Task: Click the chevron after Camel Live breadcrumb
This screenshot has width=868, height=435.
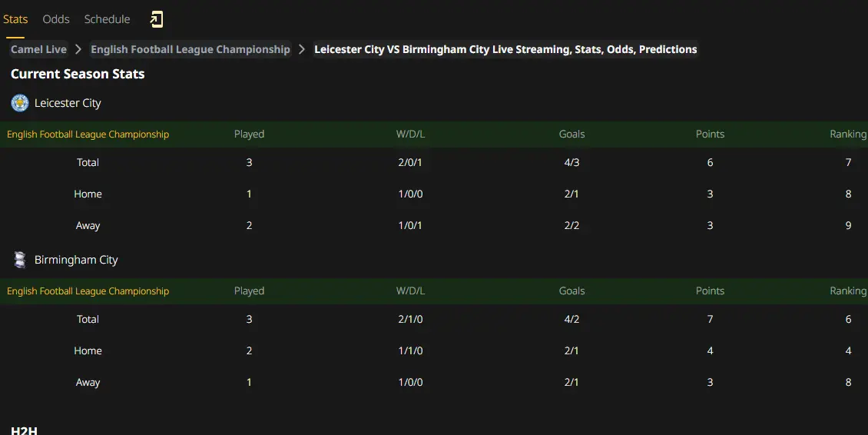Action: pos(78,49)
